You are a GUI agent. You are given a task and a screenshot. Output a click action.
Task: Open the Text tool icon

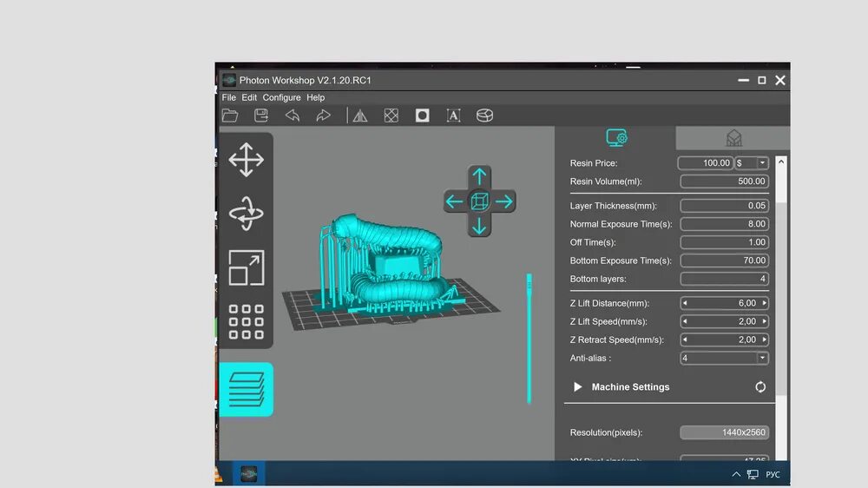[453, 115]
